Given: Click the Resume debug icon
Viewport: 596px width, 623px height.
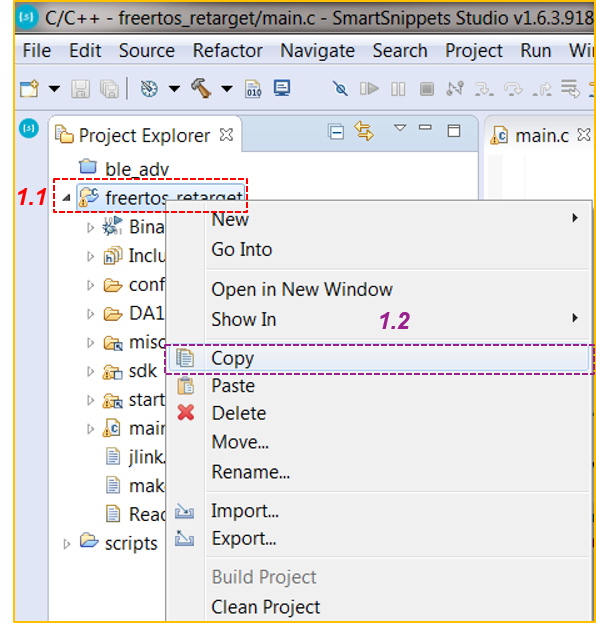Looking at the screenshot, I should tap(369, 89).
